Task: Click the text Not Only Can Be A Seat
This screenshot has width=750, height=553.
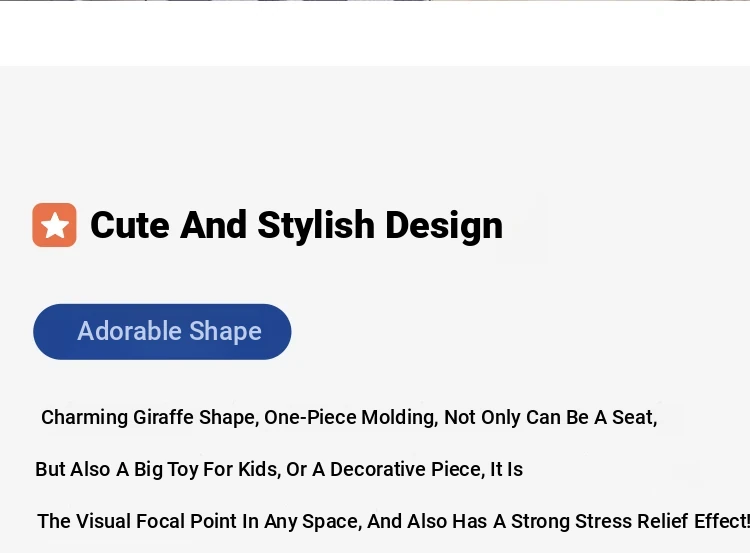Action: [x=551, y=418]
